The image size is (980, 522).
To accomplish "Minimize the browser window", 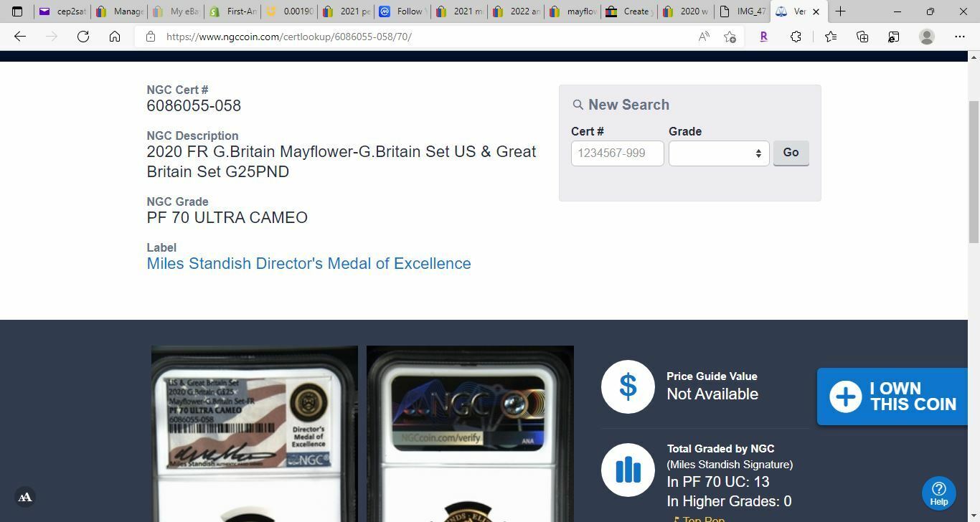I will 897,11.
